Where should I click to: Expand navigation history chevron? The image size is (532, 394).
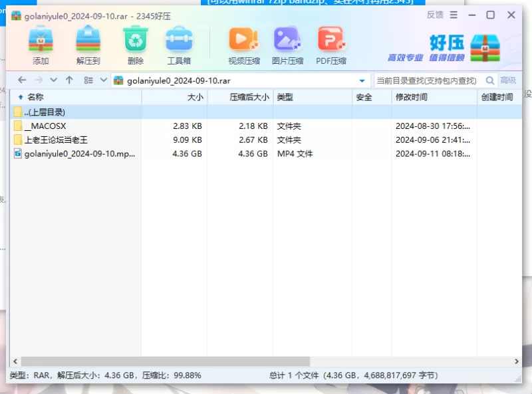coord(53,80)
